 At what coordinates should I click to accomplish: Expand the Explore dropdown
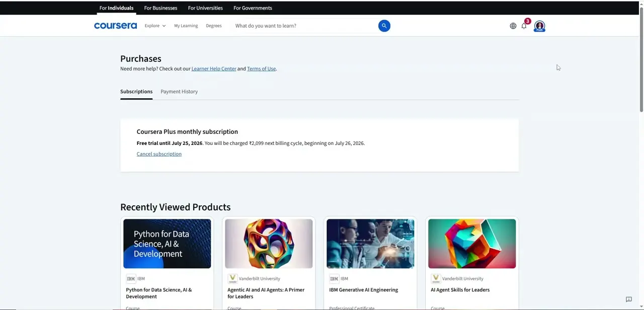pyautogui.click(x=155, y=26)
